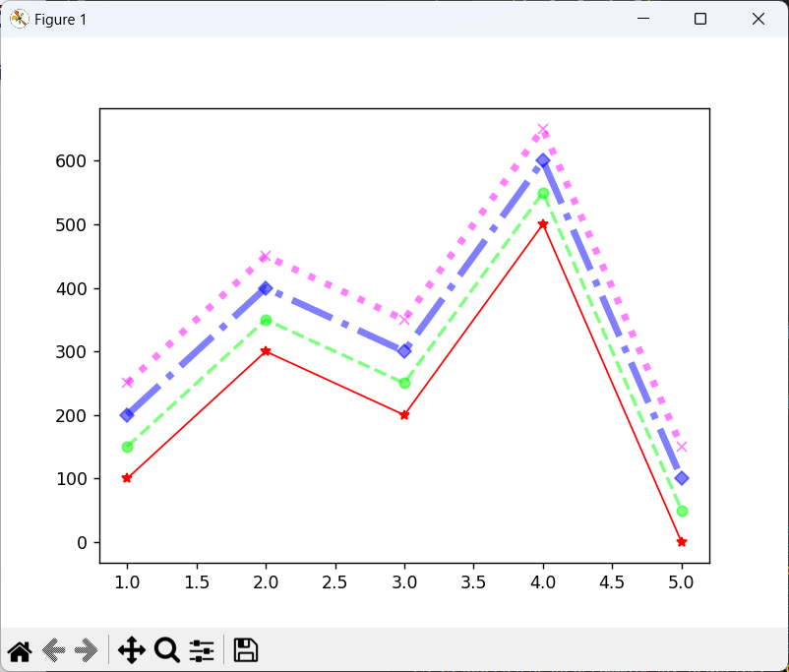The height and width of the screenshot is (672, 789).
Task: Click the red star marker at x=4.0
Action: [x=543, y=224]
